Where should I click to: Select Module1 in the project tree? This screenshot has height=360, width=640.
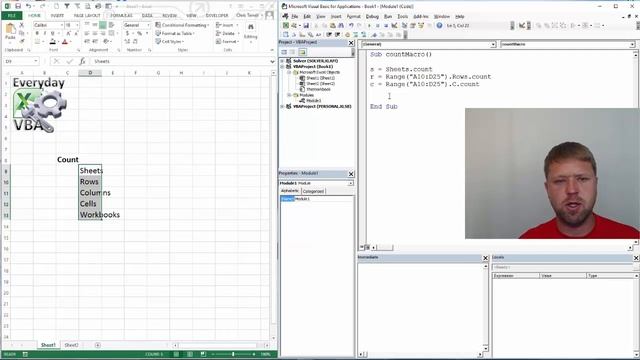[x=313, y=100]
